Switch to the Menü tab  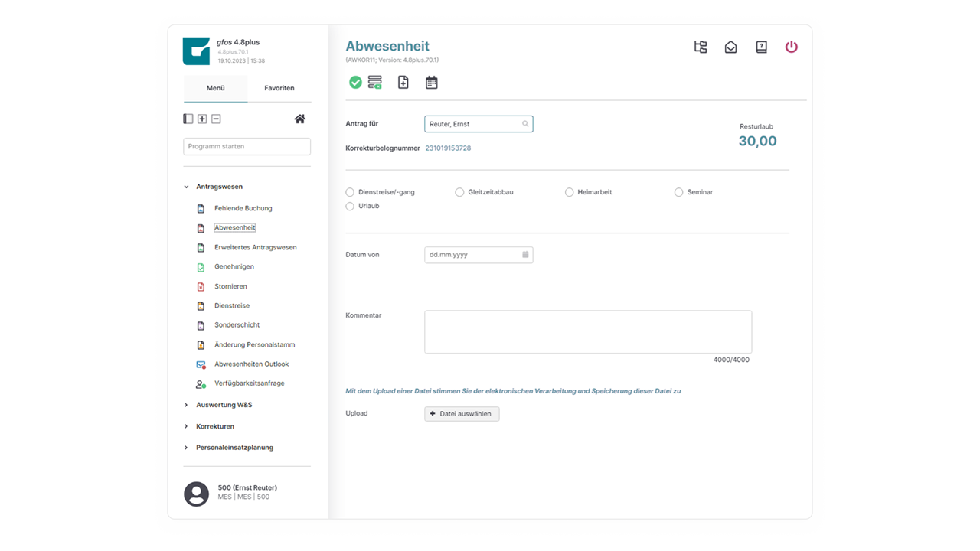pyautogui.click(x=216, y=88)
